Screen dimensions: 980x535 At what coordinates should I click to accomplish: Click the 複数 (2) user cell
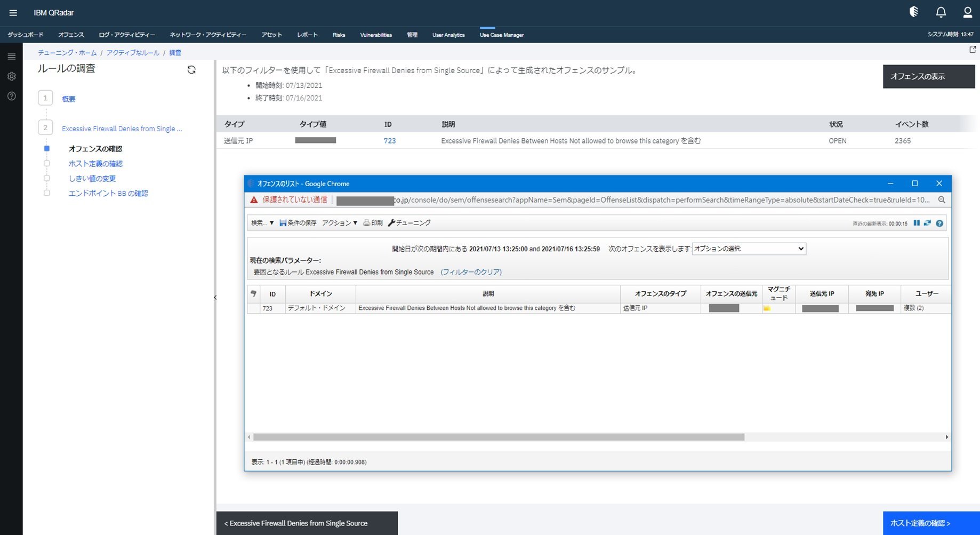point(926,308)
